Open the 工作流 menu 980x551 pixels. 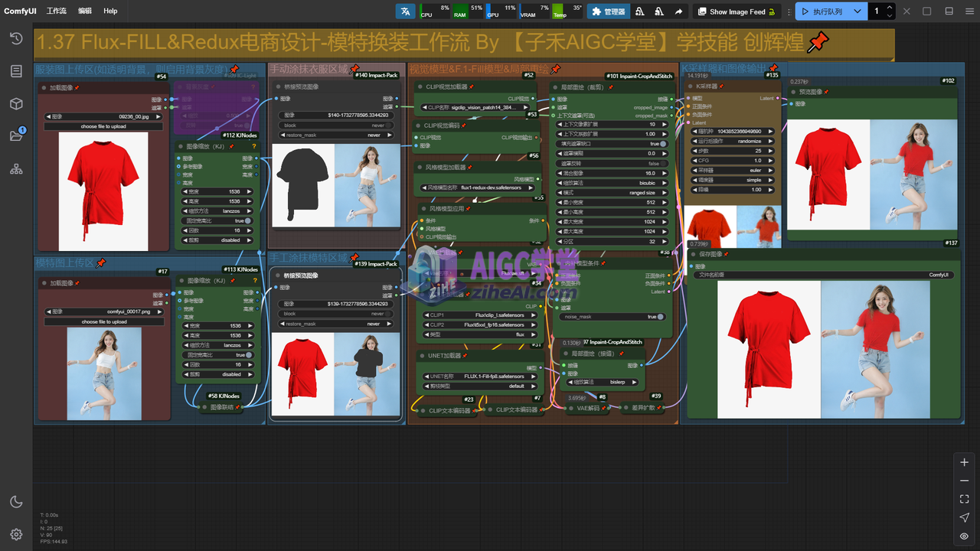[56, 11]
